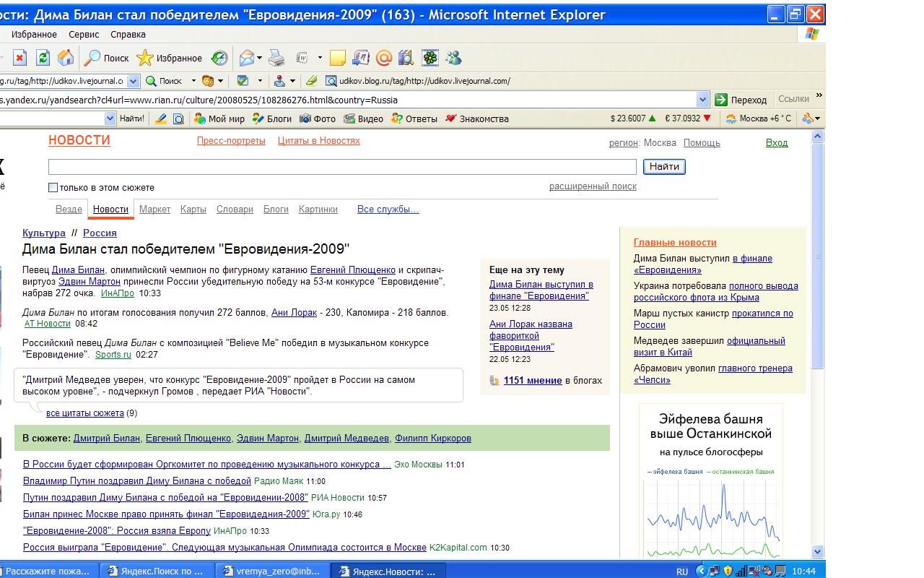The width and height of the screenshot is (924, 578).
Task: Open Мой мир in Mail.ru toolbar
Action: (219, 118)
